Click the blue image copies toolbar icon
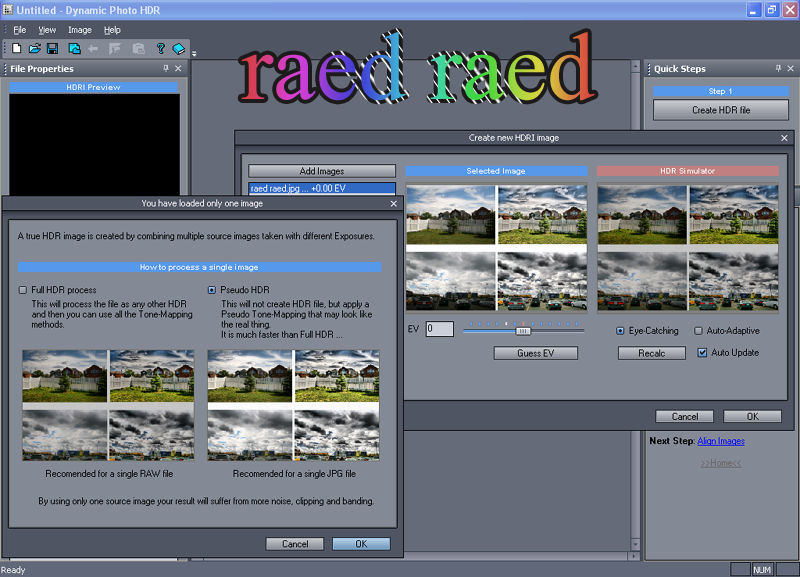 point(74,48)
